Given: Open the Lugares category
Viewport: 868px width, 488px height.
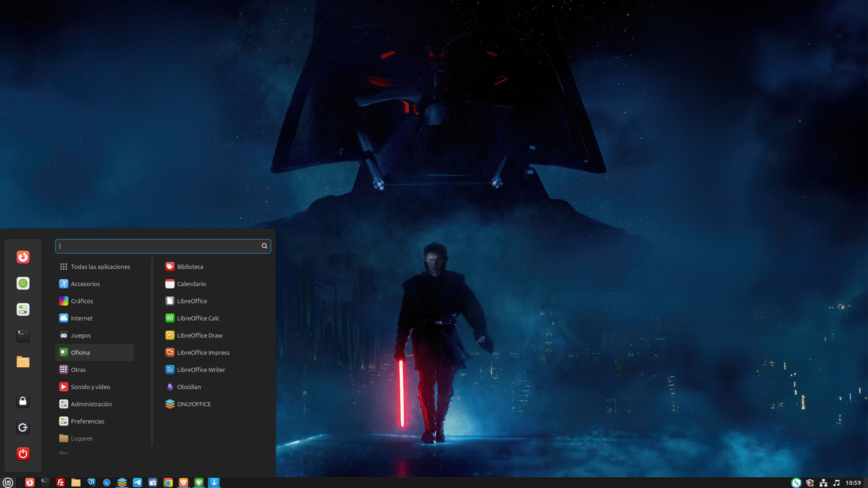Looking at the screenshot, I should click(x=94, y=439).
